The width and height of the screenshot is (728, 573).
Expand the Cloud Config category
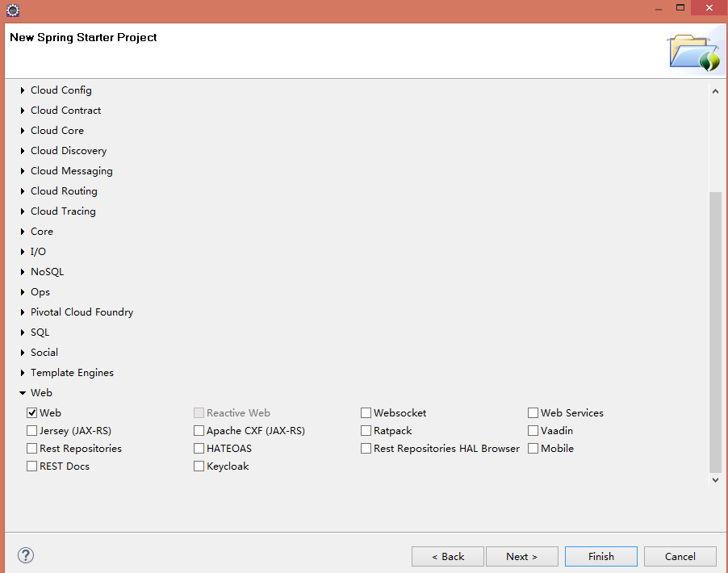tap(23, 90)
